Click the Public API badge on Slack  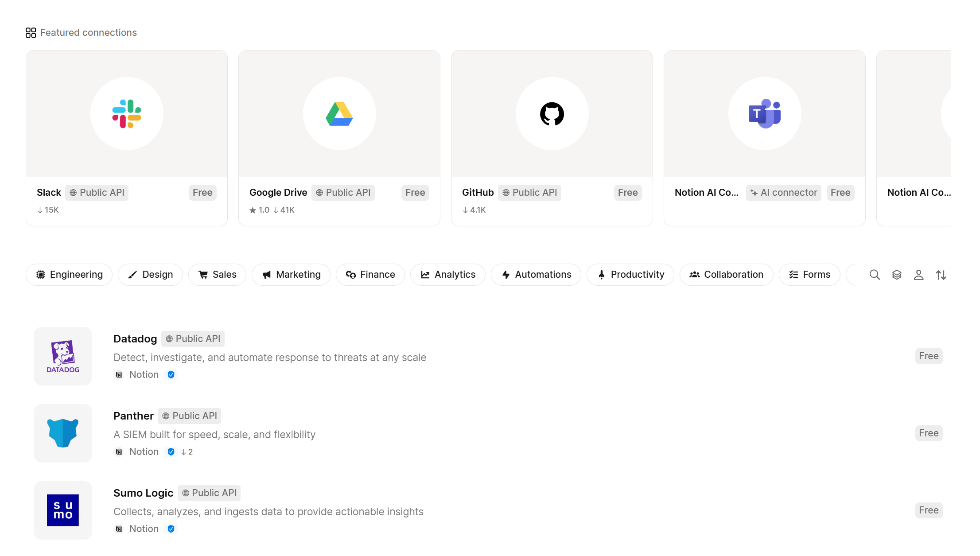point(97,193)
